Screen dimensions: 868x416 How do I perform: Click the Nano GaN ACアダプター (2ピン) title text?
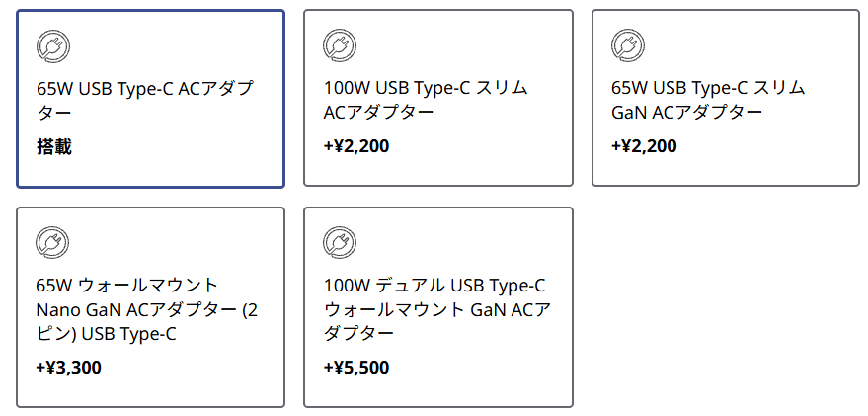[x=147, y=310]
